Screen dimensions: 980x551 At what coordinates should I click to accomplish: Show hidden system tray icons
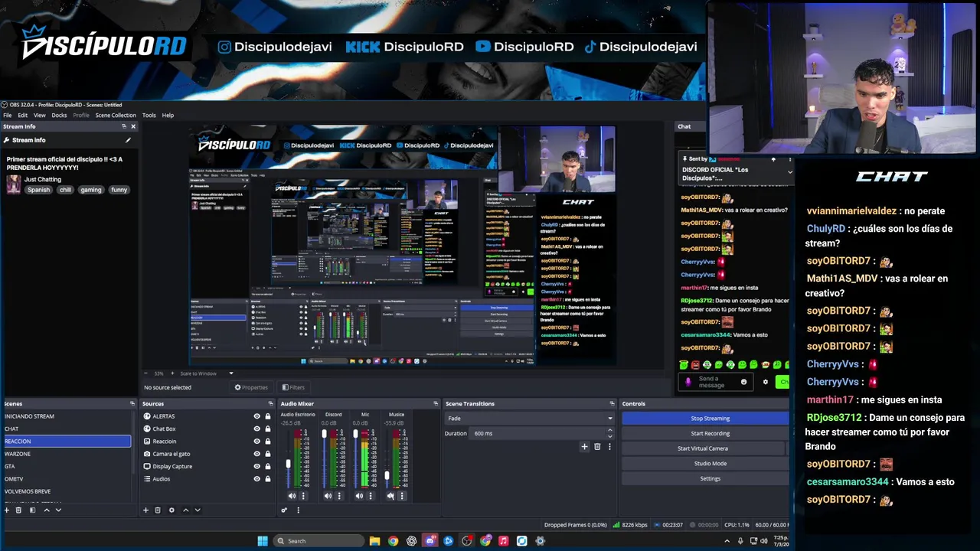[727, 541]
